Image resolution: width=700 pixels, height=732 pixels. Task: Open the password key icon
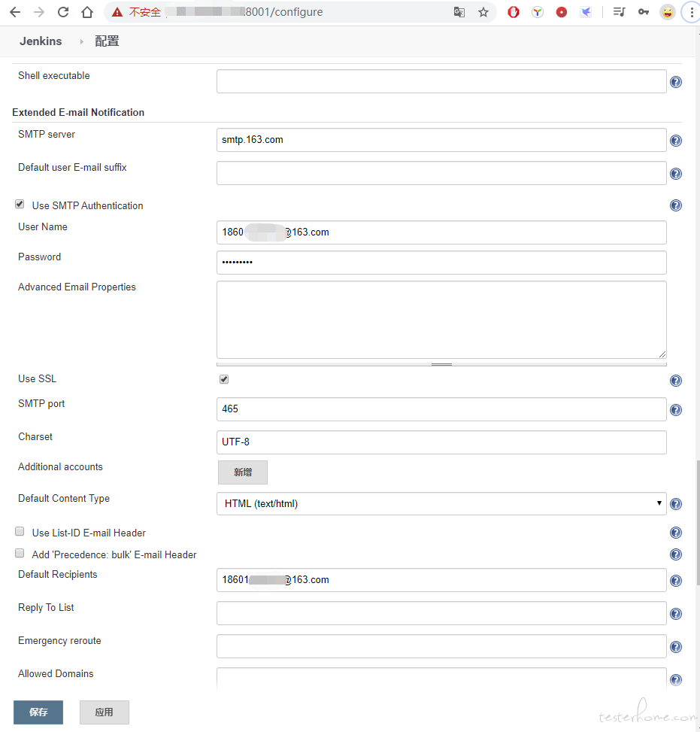coord(644,12)
